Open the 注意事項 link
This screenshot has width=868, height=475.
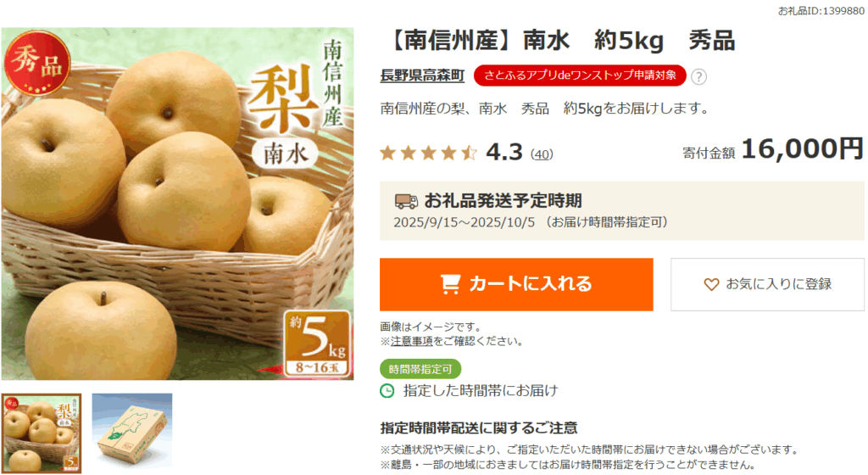(411, 341)
